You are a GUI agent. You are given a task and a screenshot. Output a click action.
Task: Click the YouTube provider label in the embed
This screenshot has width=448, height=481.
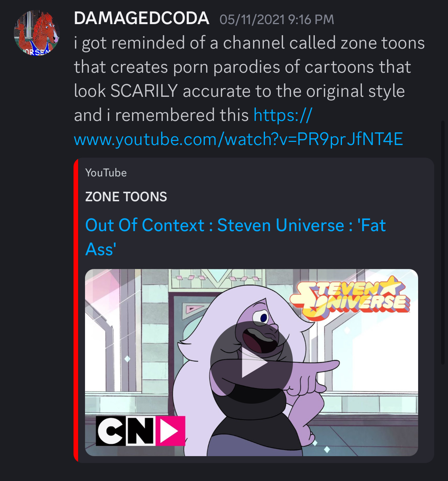106,173
